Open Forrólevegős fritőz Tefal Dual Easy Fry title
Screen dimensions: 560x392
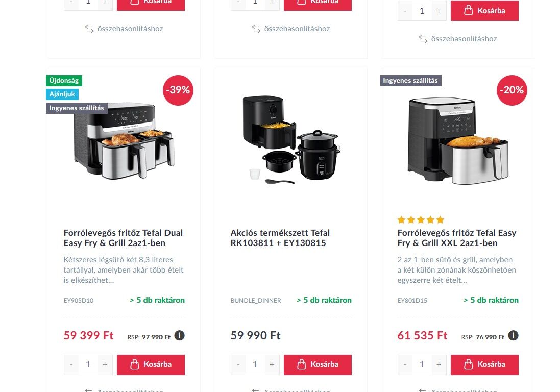[123, 238]
